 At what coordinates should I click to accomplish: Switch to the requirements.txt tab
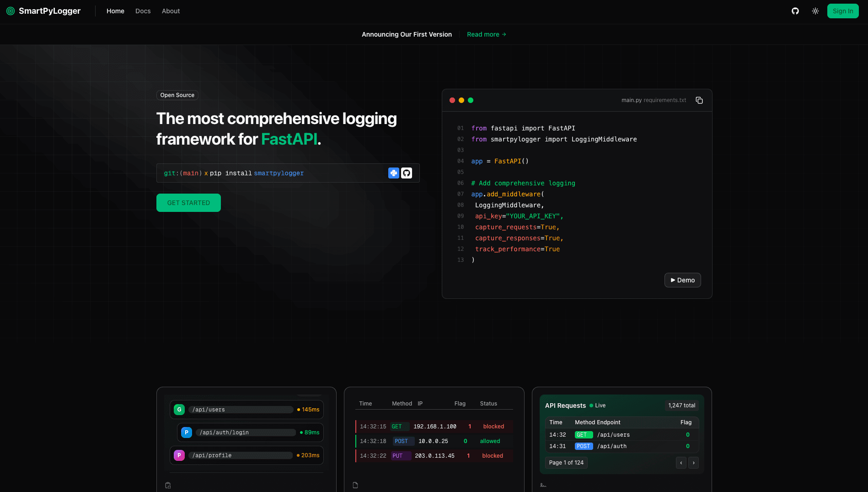(x=664, y=100)
